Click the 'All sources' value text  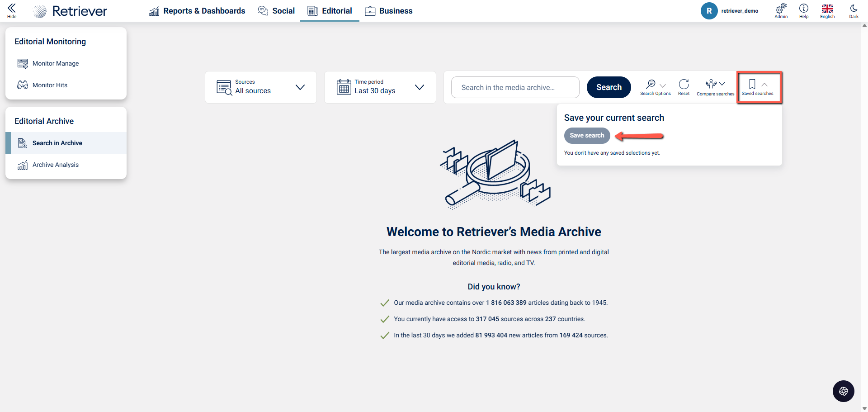tap(253, 91)
